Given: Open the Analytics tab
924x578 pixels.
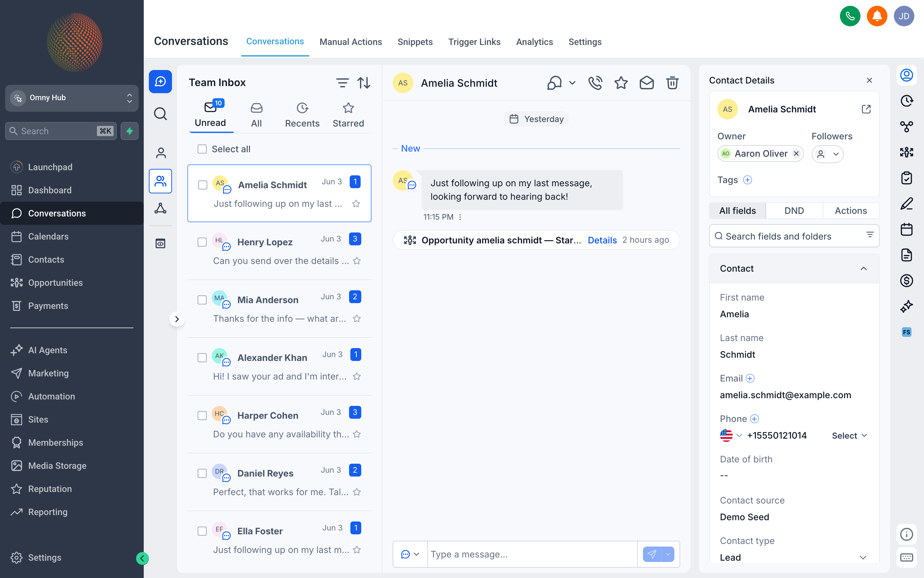Looking at the screenshot, I should click(534, 42).
